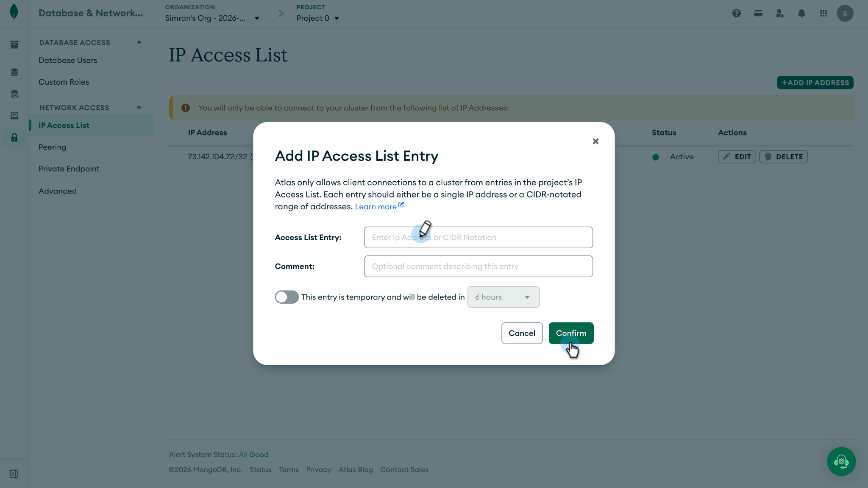Focus the Access List Entry field

click(478, 237)
